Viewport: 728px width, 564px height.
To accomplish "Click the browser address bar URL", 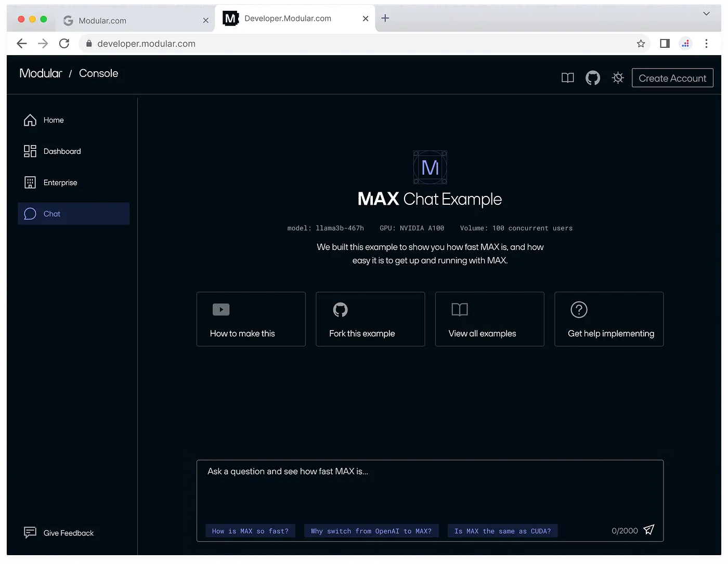I will (147, 44).
